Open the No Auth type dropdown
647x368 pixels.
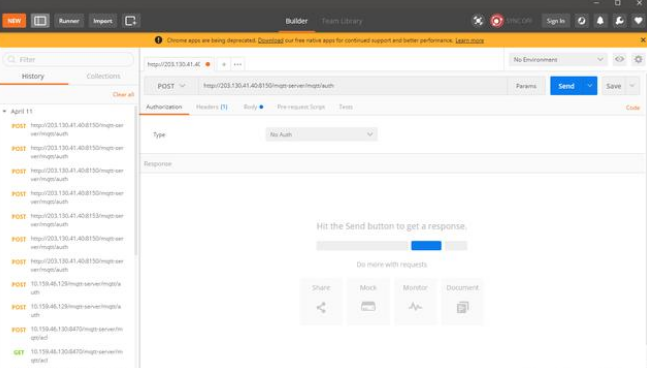pyautogui.click(x=321, y=134)
